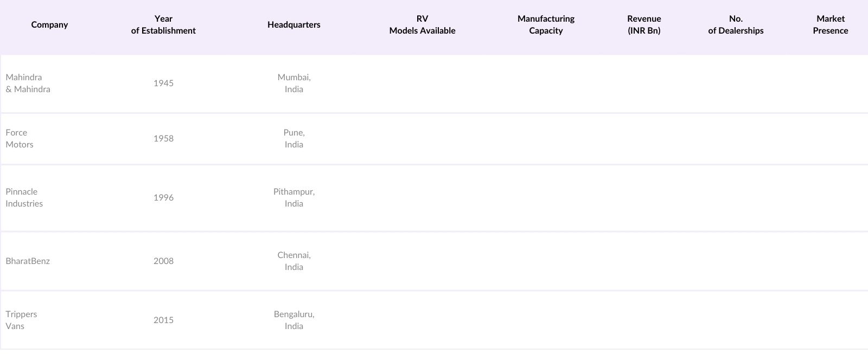The width and height of the screenshot is (868, 354).
Task: Select the Pune, India headquarters cell
Action: 293,139
